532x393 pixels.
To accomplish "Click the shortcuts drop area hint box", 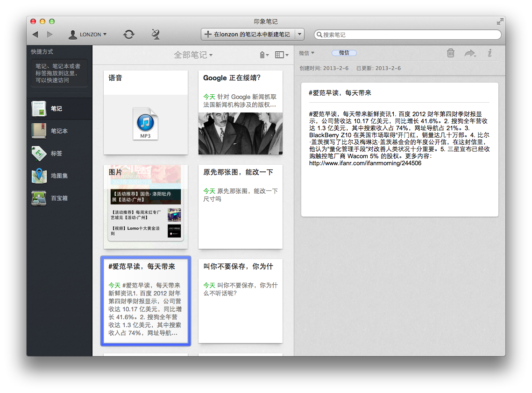I will [59, 73].
